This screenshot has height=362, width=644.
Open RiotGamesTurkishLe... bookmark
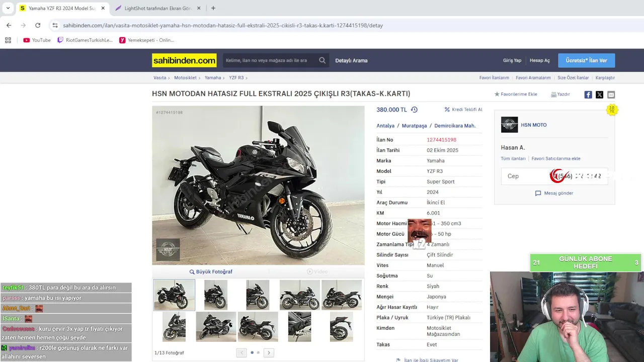point(85,40)
